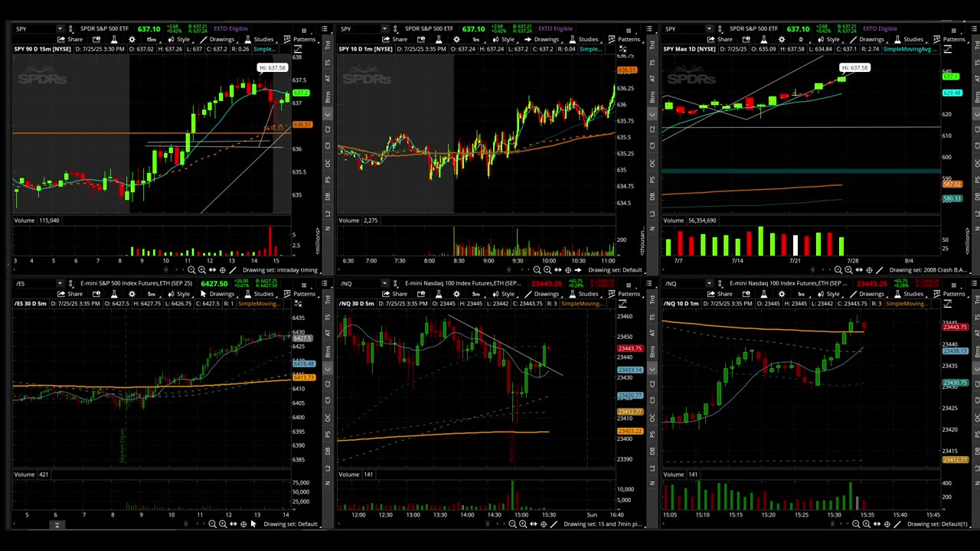The height and width of the screenshot is (551, 980).
Task: Zoom in on the /ES chart
Action: tap(223, 524)
